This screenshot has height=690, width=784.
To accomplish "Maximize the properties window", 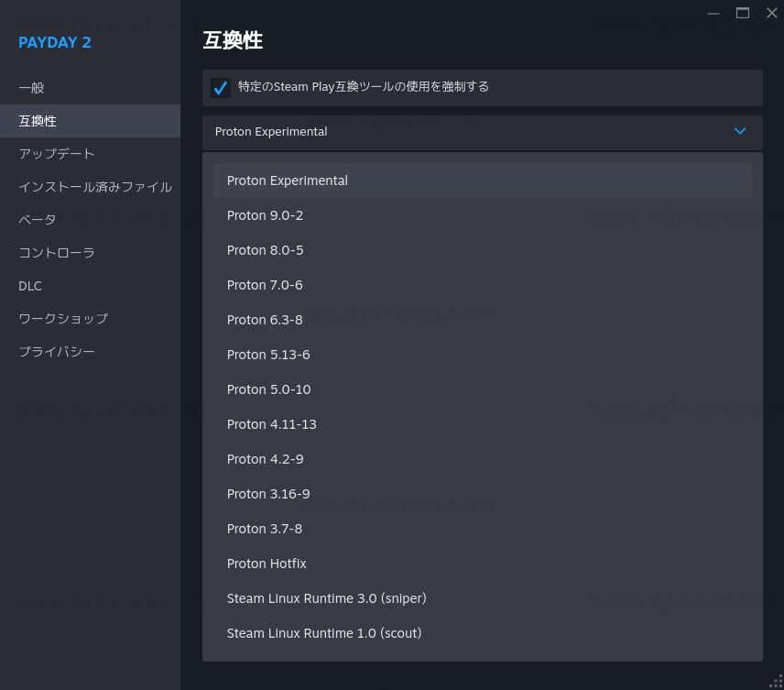I will tap(743, 13).
